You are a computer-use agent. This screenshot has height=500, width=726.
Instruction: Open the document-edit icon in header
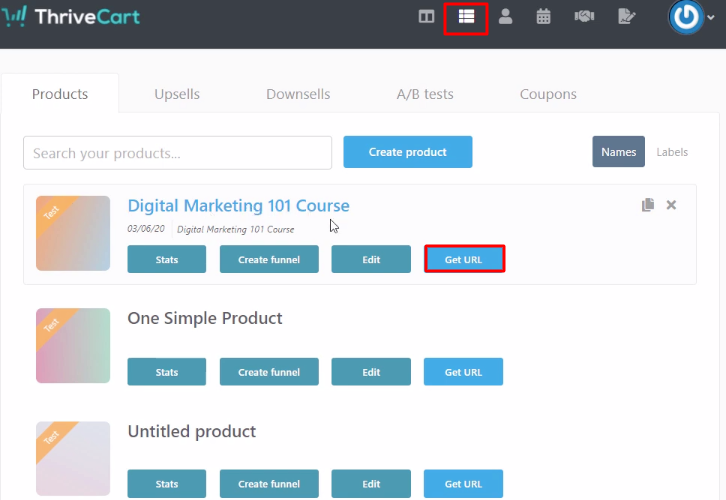point(626,17)
